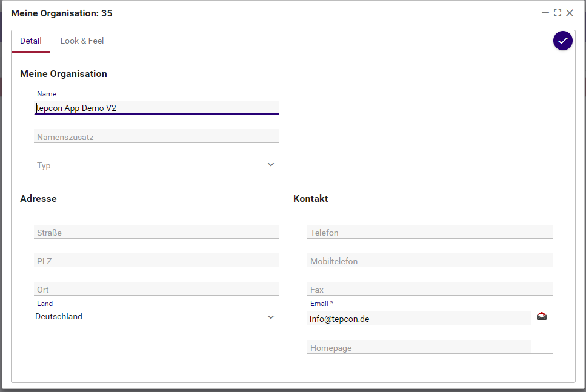The height and width of the screenshot is (392, 586).
Task: Focus the Homepage input field
Action: tap(418, 348)
